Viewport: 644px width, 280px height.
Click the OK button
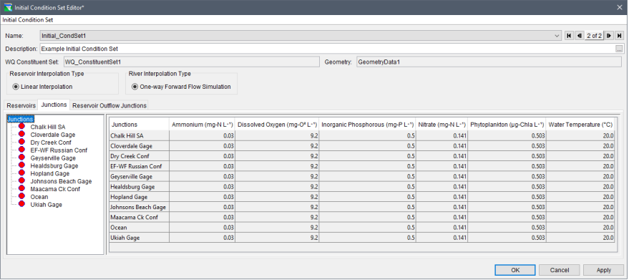click(515, 270)
